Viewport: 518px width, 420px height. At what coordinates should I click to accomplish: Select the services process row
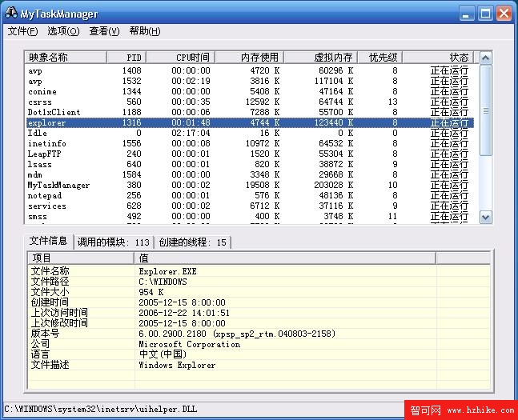[x=250, y=206]
